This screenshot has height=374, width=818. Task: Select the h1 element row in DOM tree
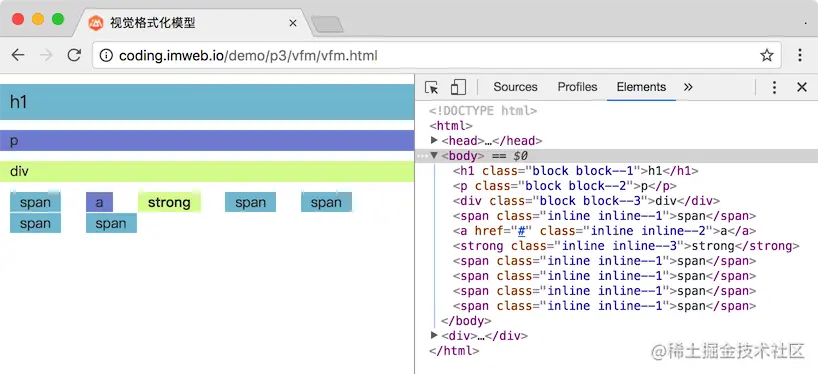coord(575,171)
